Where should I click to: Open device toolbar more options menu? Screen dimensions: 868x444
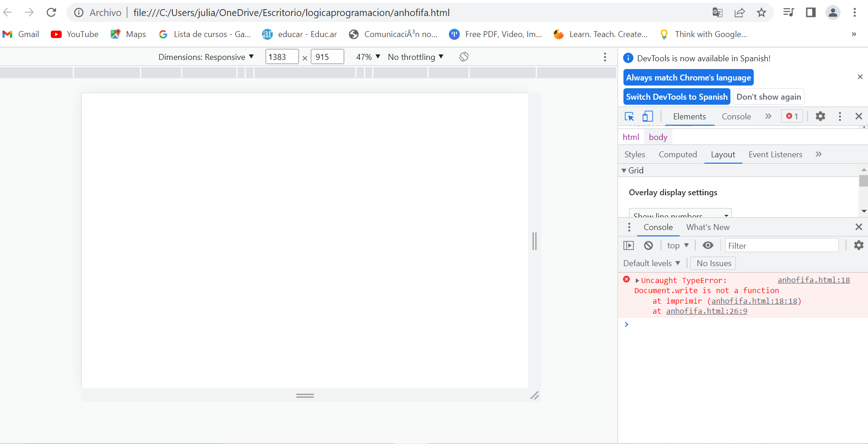coord(605,57)
